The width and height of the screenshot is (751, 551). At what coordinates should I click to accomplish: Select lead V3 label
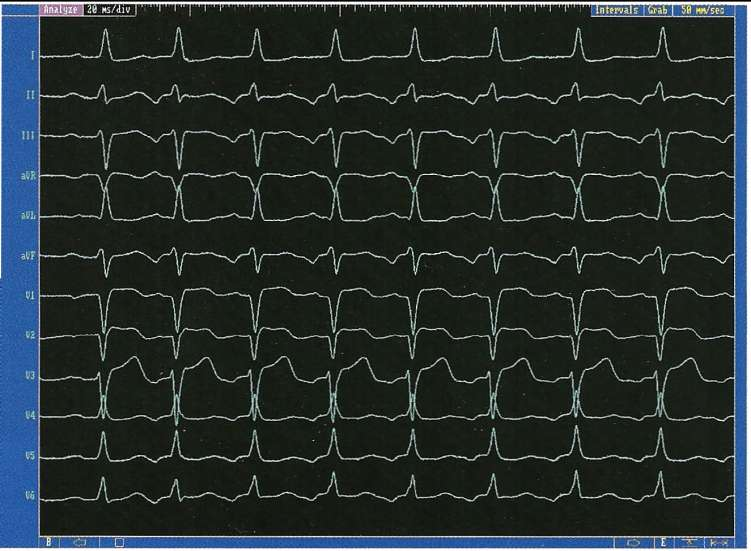[30, 376]
